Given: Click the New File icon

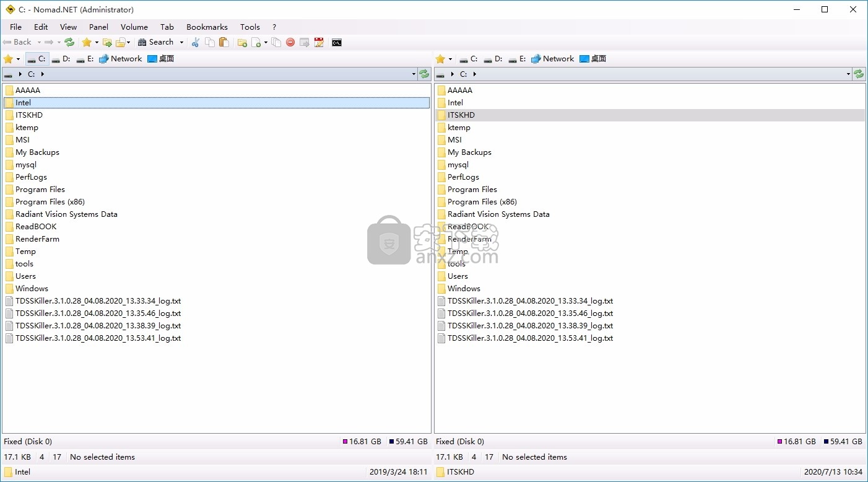Looking at the screenshot, I should 256,42.
